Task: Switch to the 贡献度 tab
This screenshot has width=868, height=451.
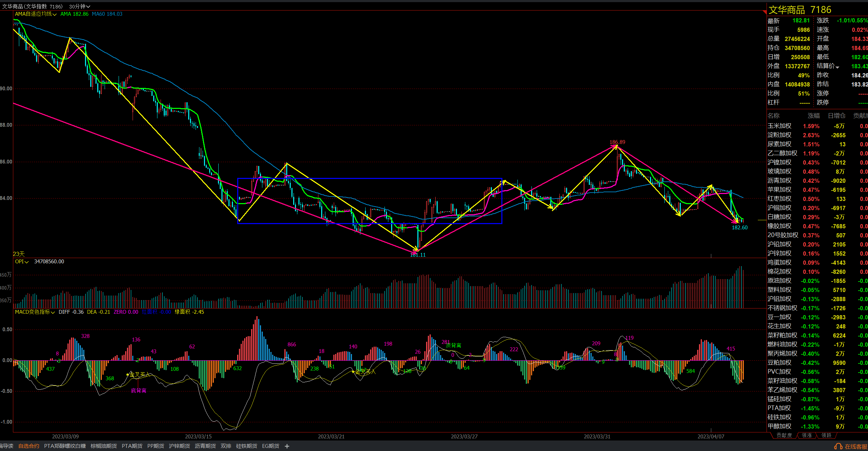Action: click(x=784, y=435)
